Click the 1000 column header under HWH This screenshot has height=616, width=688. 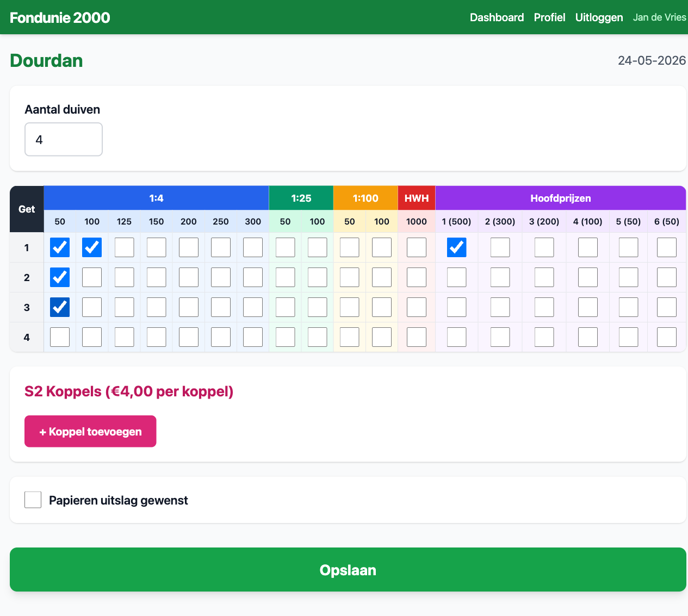point(417,221)
